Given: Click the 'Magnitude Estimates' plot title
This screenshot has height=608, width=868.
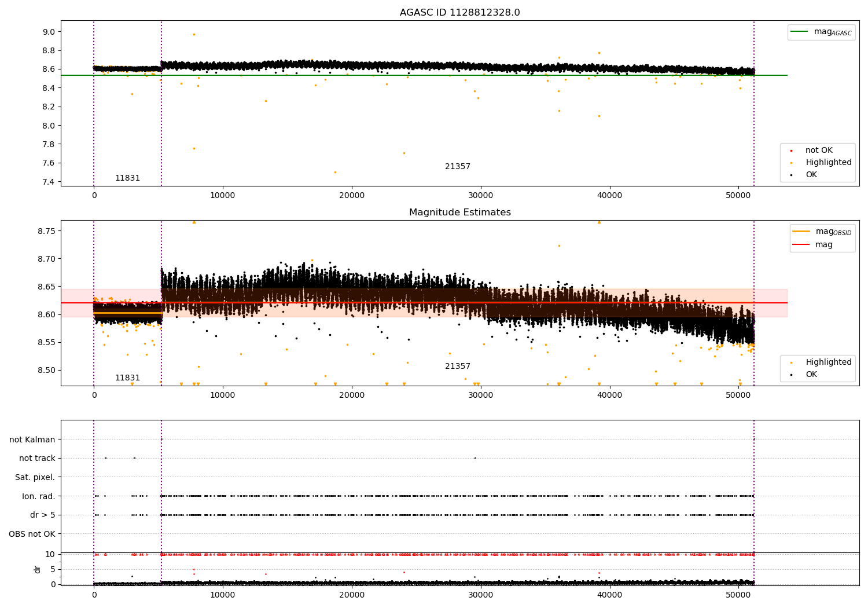Looking at the screenshot, I should click(x=459, y=213).
